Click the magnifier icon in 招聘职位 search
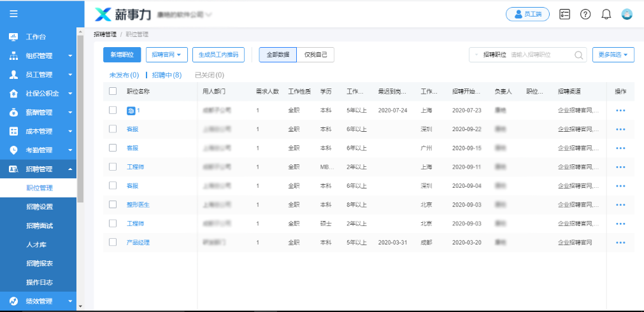This screenshot has height=312, width=644. 578,55
